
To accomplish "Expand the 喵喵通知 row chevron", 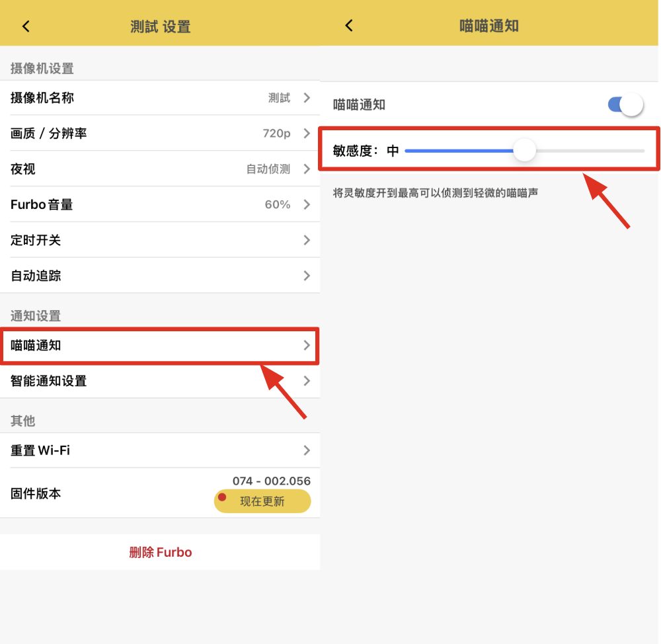I will [x=306, y=345].
